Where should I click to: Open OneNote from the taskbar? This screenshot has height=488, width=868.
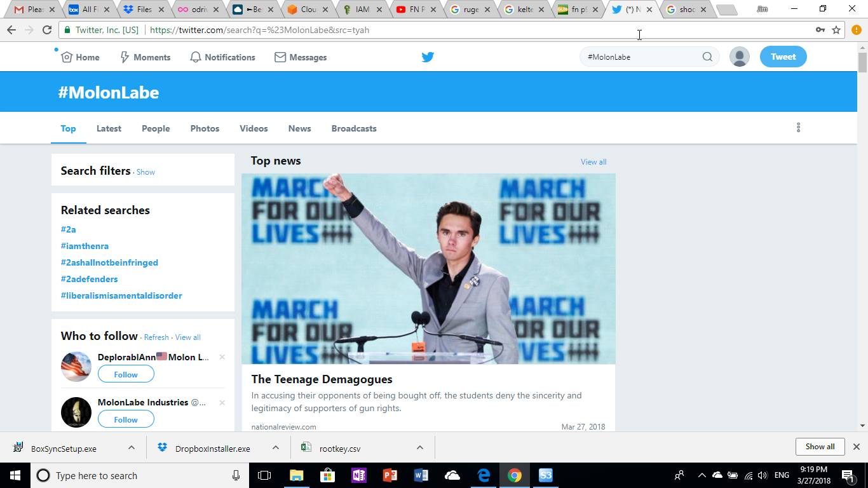[x=358, y=475]
